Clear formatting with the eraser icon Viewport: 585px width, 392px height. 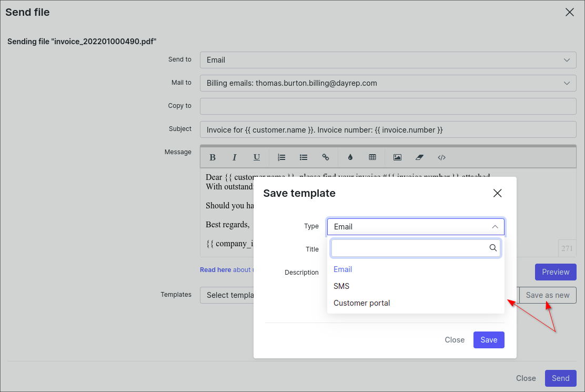419,157
